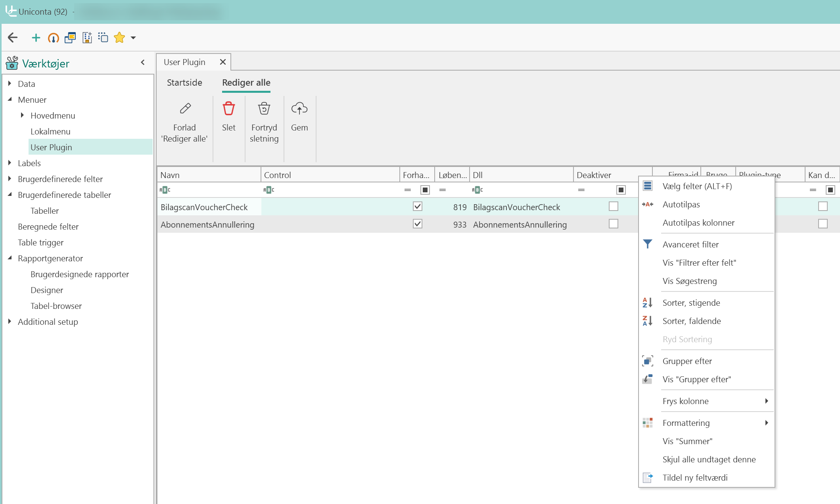Click the Control column header
The image size is (840, 504).
330,175
